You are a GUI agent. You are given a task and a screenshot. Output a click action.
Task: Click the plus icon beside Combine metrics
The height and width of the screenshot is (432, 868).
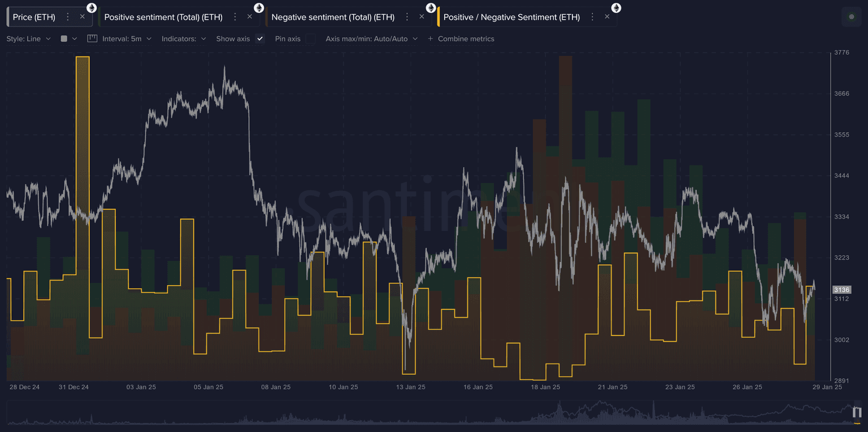(x=430, y=38)
